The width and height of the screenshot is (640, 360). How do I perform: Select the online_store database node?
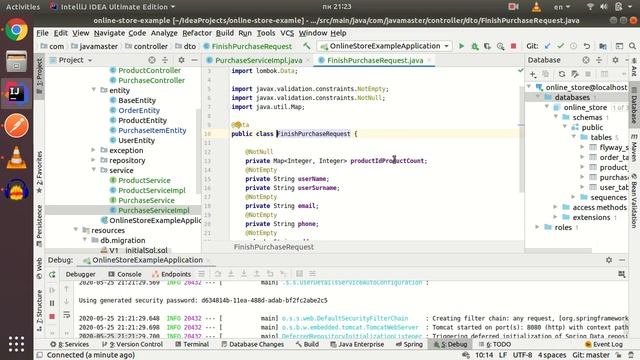(x=585, y=107)
